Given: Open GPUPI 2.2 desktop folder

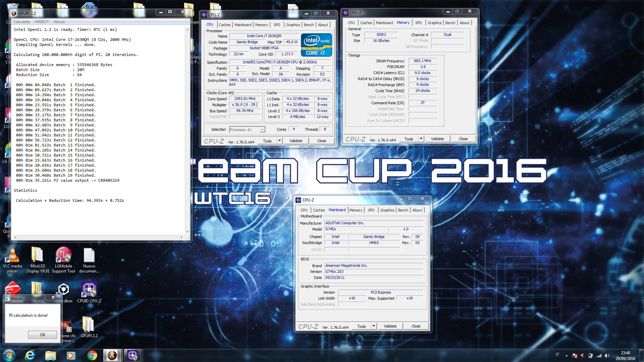Looking at the screenshot, I should 89,327.
